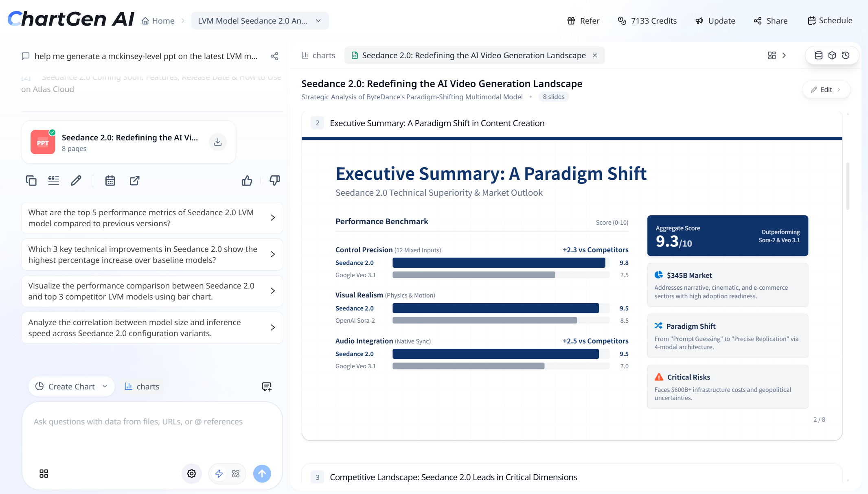
Task: Open the database icon in the top-right toolbar
Action: pyautogui.click(x=819, y=55)
